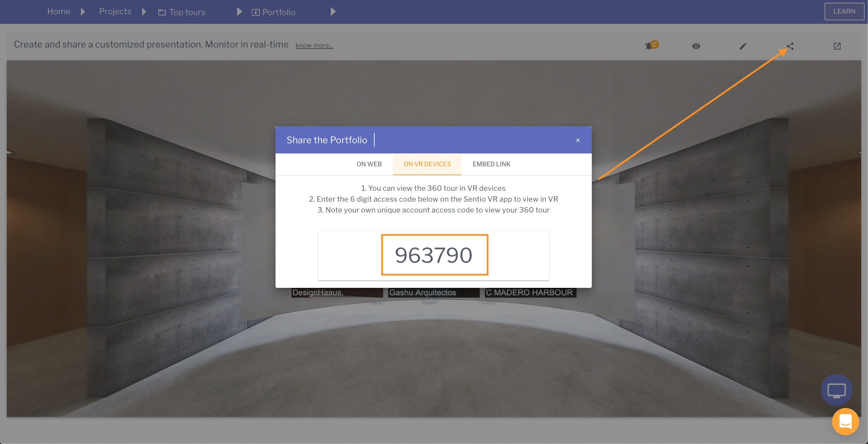Click the LEARN button
The width and height of the screenshot is (868, 444).
pyautogui.click(x=844, y=12)
